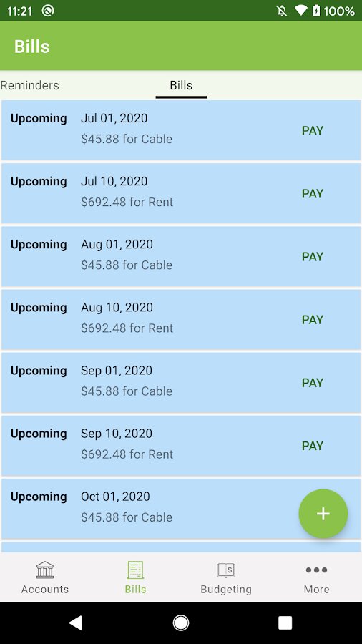This screenshot has width=362, height=644.
Task: Pay the Aug 01, 2020 Cable bill
Action: [313, 257]
